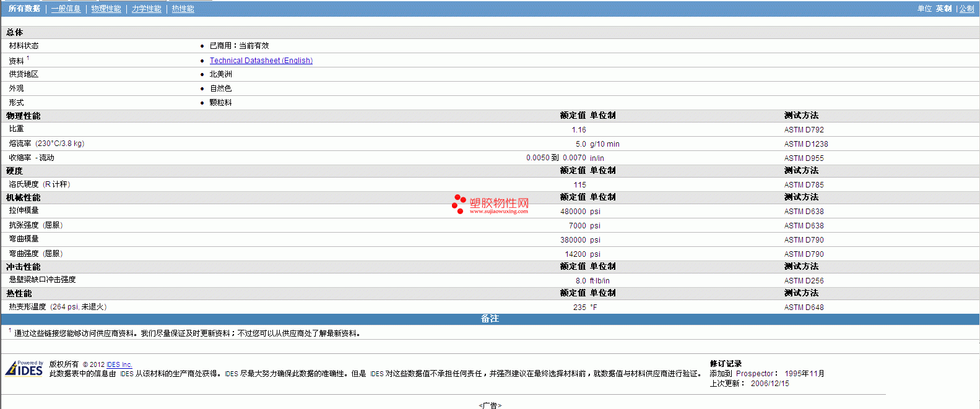Image resolution: width=980 pixels, height=409 pixels.
Task: Click the 弯曲强度 (屈服) label
Action: 36,254
